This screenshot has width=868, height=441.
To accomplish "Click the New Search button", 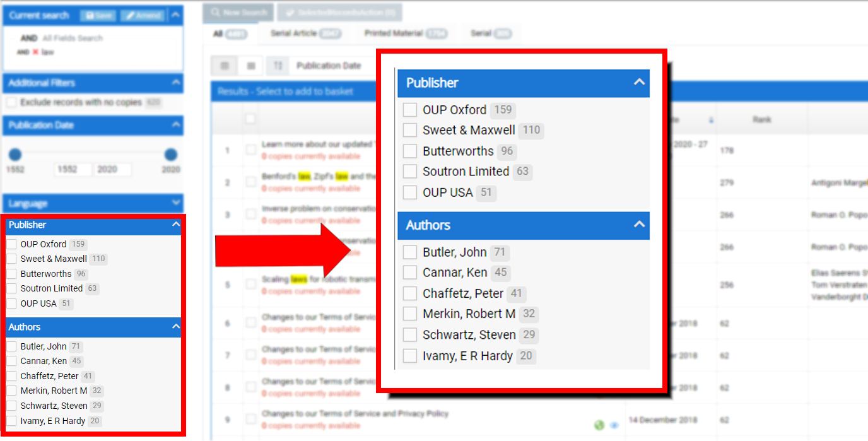I will tap(238, 12).
